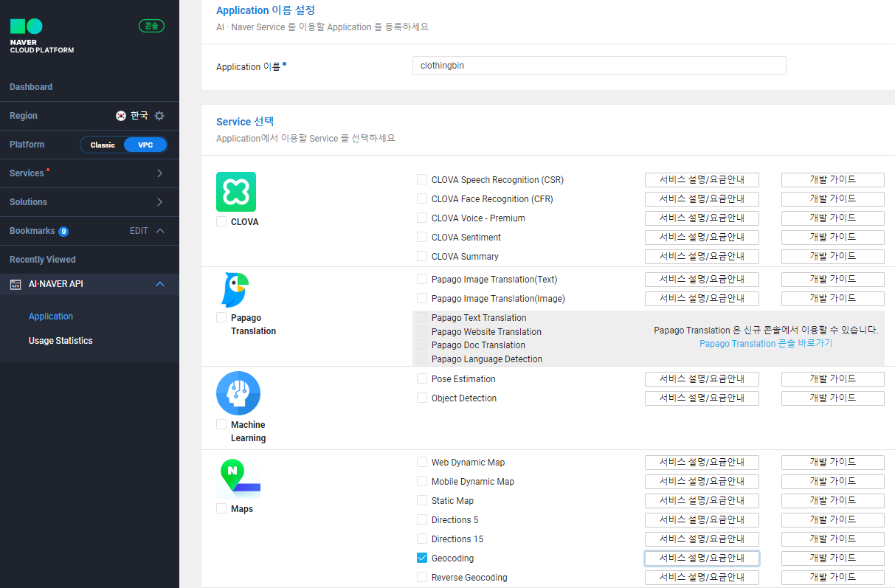Open Usage Statistics submenu item
The image size is (895, 588).
tap(61, 341)
